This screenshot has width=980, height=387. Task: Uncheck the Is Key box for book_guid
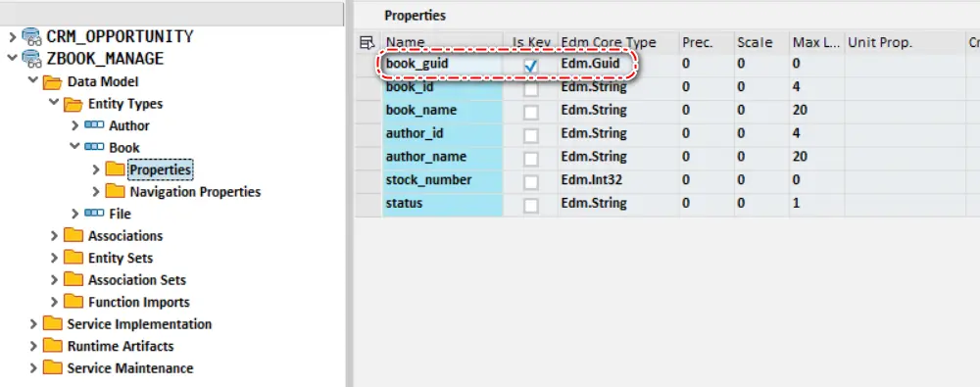pos(530,65)
